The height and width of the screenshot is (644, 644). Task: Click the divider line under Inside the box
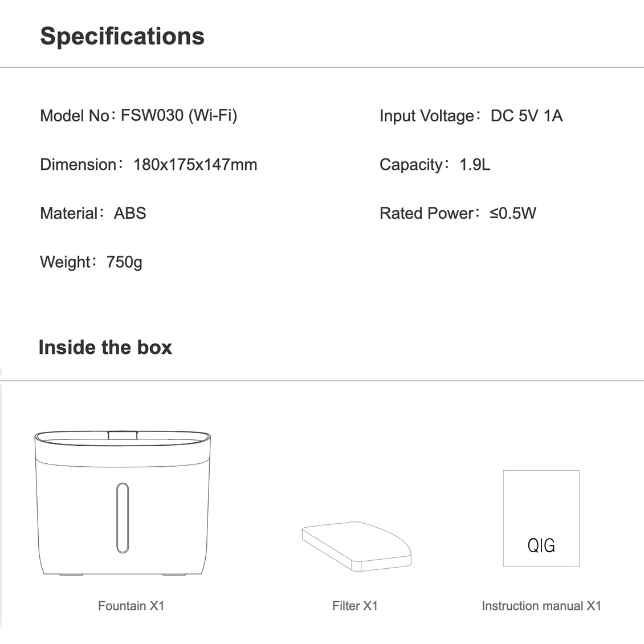pos(322,381)
